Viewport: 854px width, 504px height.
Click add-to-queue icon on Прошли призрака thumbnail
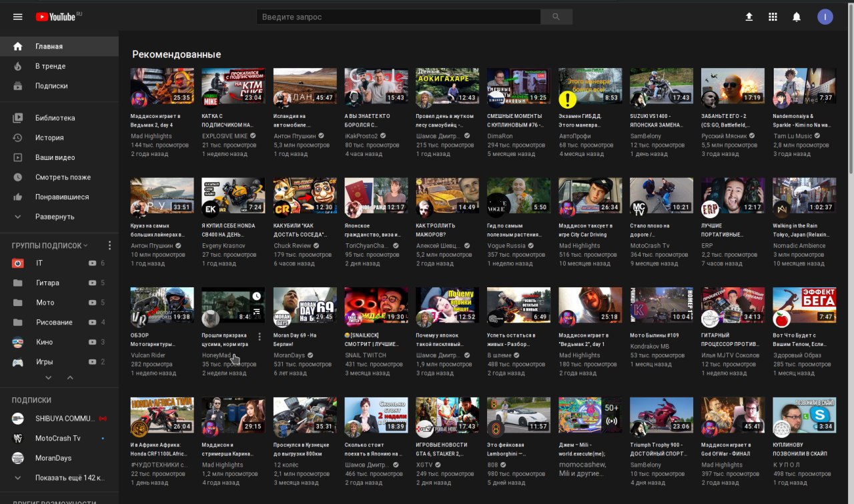[257, 311]
